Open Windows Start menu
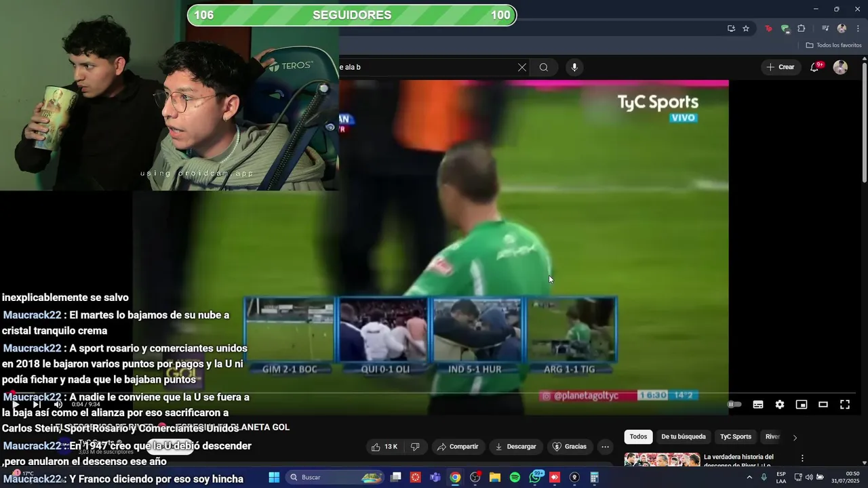This screenshot has height=488, width=868. [274, 477]
